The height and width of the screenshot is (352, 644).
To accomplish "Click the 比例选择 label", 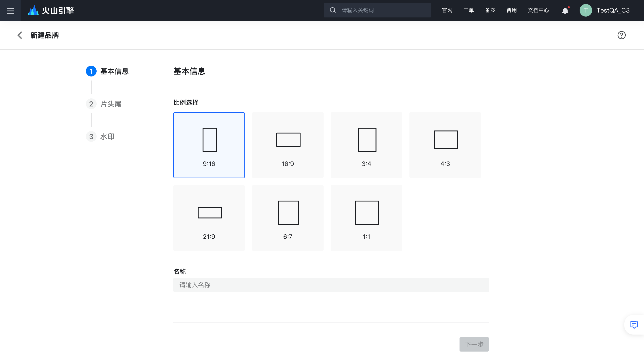I will pos(186,102).
